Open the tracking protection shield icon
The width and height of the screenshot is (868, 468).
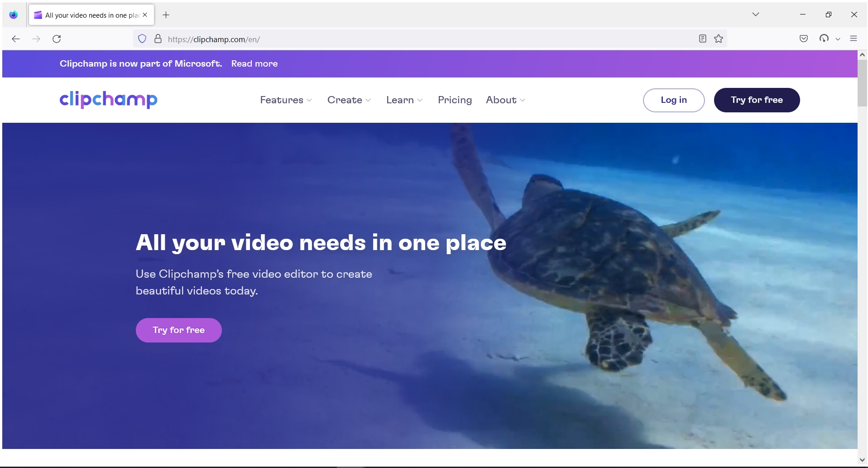(x=142, y=39)
